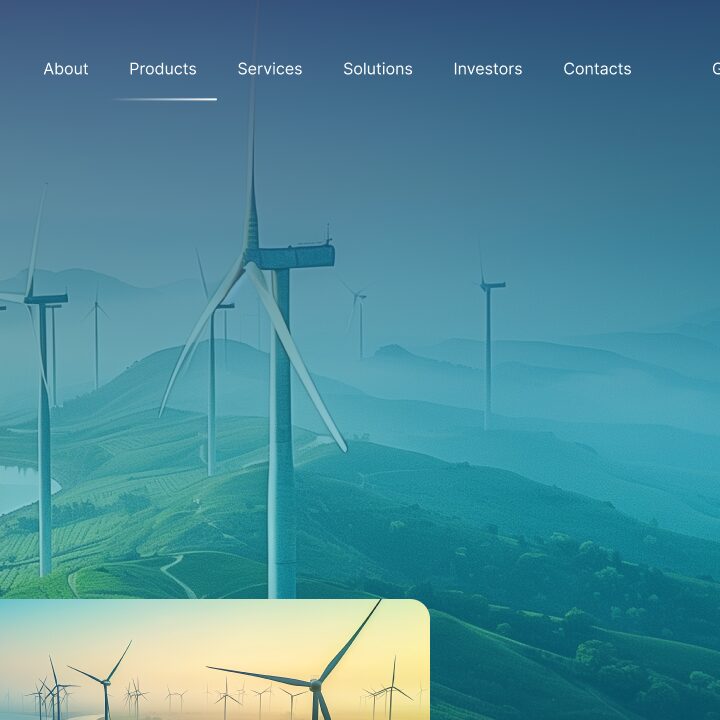This screenshot has width=720, height=720.
Task: Open the sunset wind farm image card
Action: pyautogui.click(x=214, y=660)
